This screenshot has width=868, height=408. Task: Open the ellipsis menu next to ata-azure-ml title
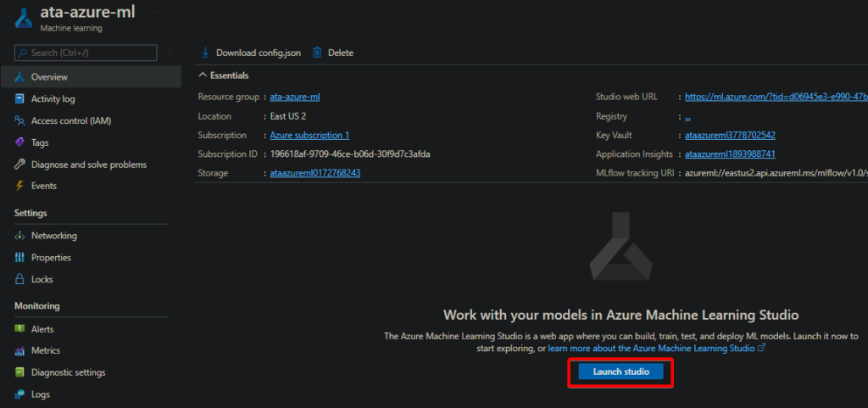pos(157,12)
